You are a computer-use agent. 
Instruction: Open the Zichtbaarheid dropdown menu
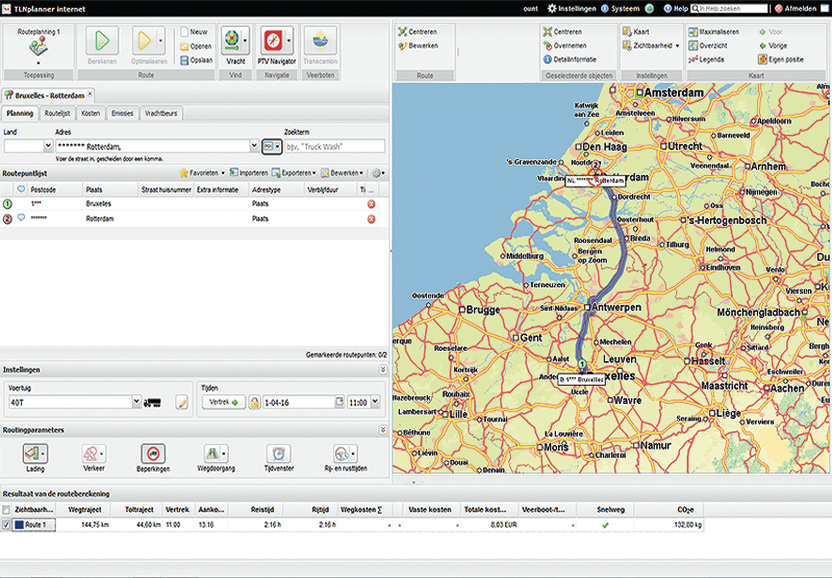(656, 45)
